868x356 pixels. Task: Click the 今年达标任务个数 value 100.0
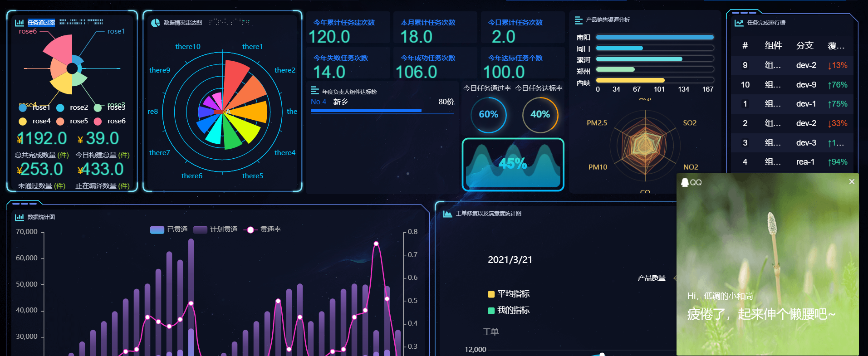[x=504, y=72]
